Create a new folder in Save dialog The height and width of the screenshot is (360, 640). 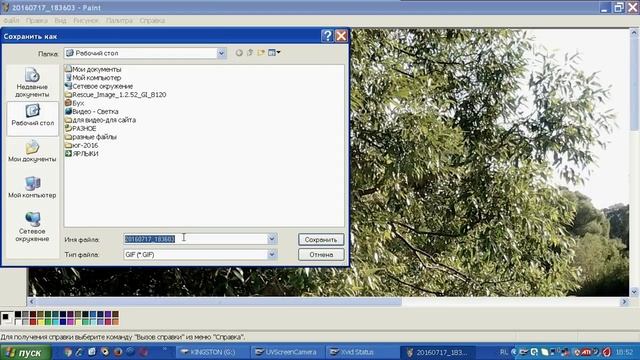pos(261,53)
